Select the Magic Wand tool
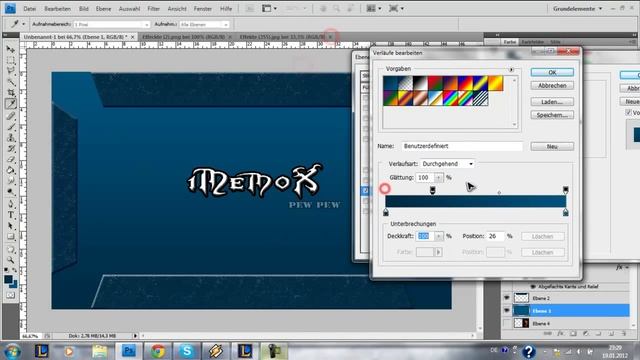The image size is (640, 360). coord(11,82)
